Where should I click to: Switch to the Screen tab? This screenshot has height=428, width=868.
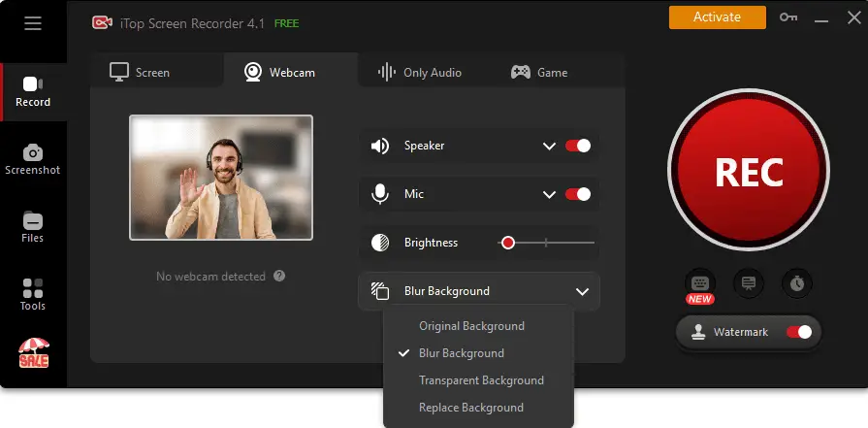pos(157,72)
